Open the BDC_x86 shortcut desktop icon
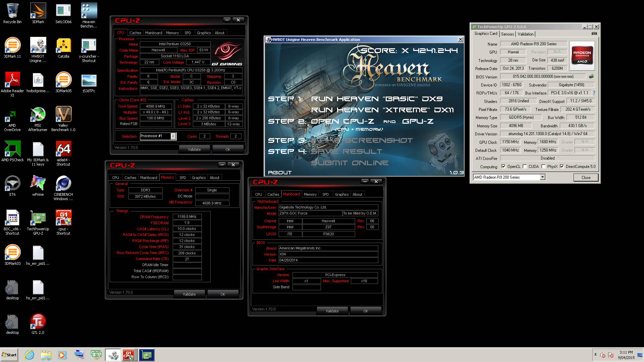Image resolution: width=644 pixels, height=362 pixels. [12, 223]
